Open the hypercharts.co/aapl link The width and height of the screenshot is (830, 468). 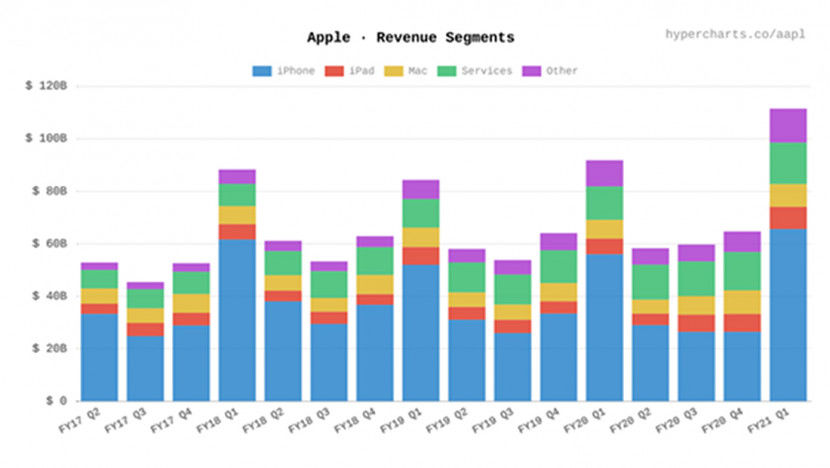tap(735, 34)
